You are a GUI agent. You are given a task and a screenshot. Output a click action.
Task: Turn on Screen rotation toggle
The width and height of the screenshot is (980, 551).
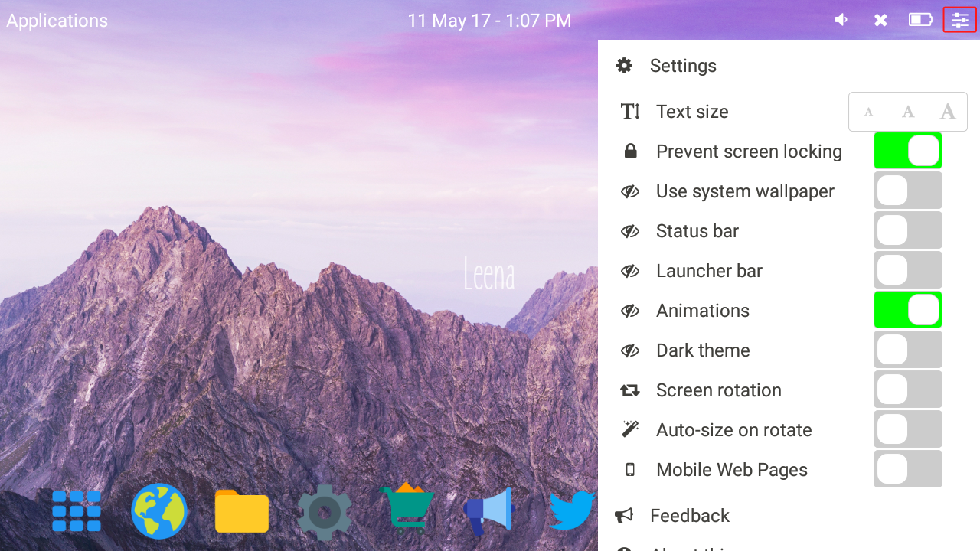pos(908,390)
